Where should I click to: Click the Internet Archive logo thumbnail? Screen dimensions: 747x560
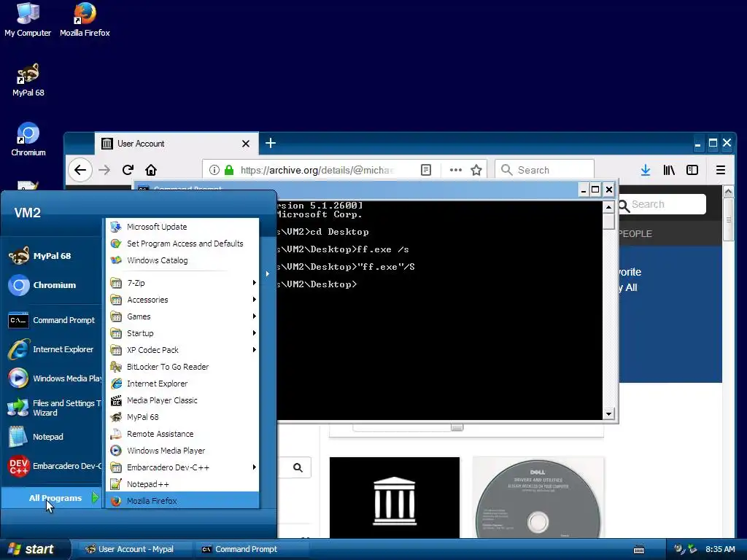395,497
